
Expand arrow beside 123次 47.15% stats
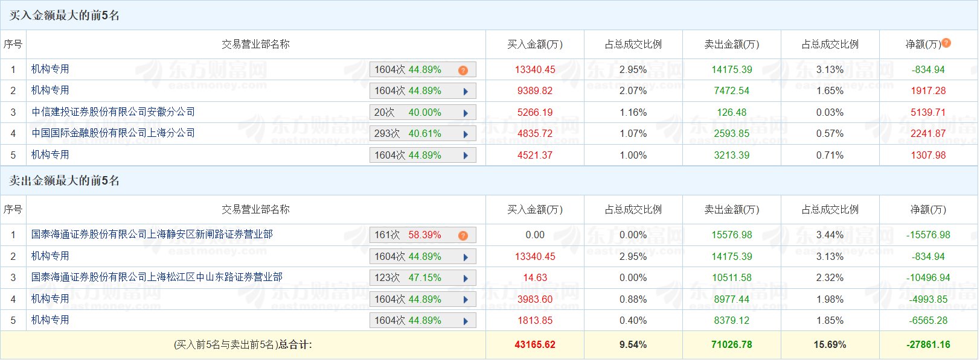pyautogui.click(x=466, y=279)
